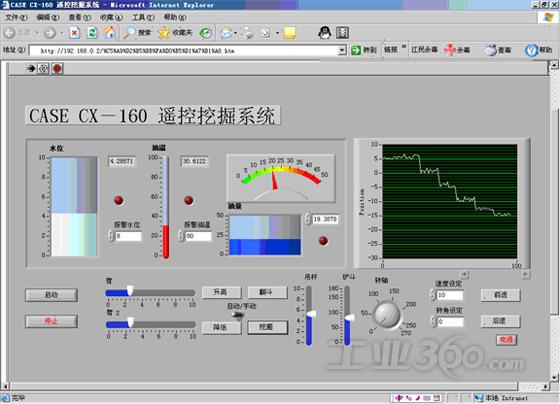Click 江民杀毒 toolbar label
The width and height of the screenshot is (560, 404).
click(x=424, y=50)
